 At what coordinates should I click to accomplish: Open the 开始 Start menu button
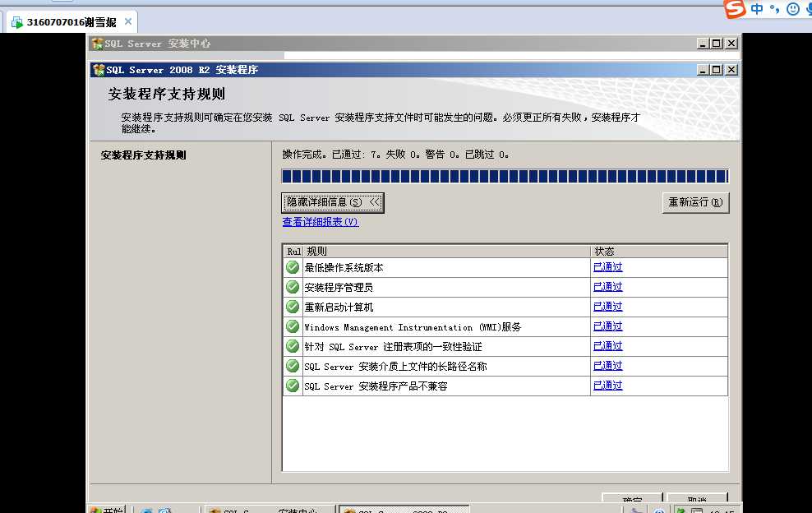point(107,510)
